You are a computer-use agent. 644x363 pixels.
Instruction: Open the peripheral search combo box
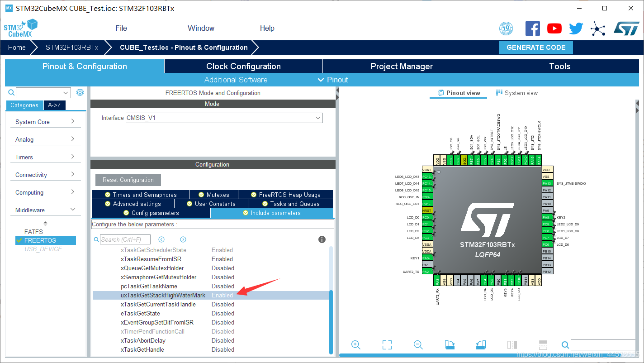coord(43,93)
